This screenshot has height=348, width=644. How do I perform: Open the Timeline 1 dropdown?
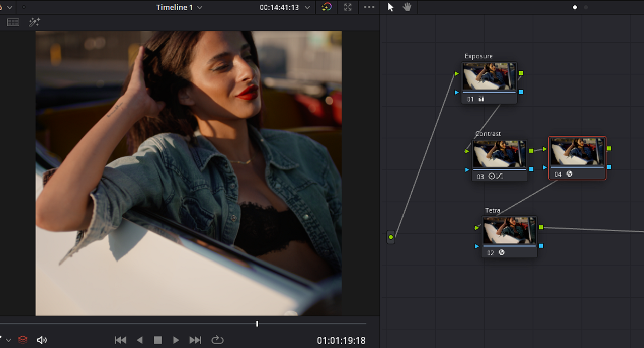point(179,7)
